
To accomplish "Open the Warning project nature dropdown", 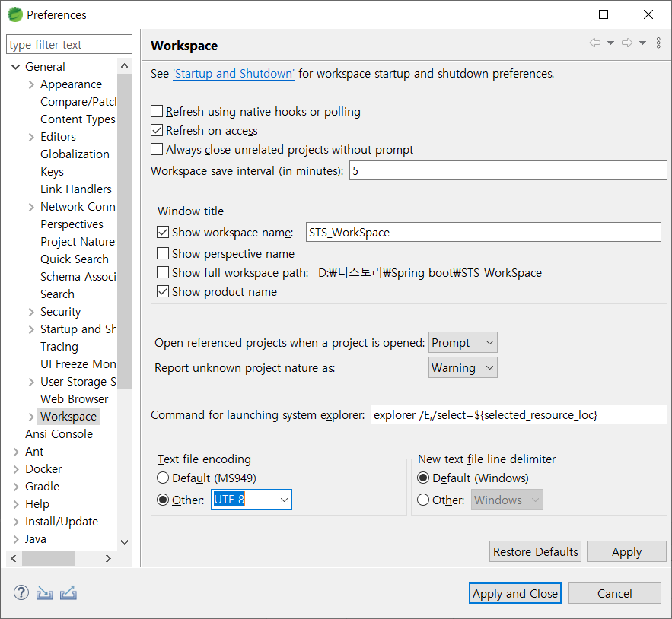I will coord(463,367).
